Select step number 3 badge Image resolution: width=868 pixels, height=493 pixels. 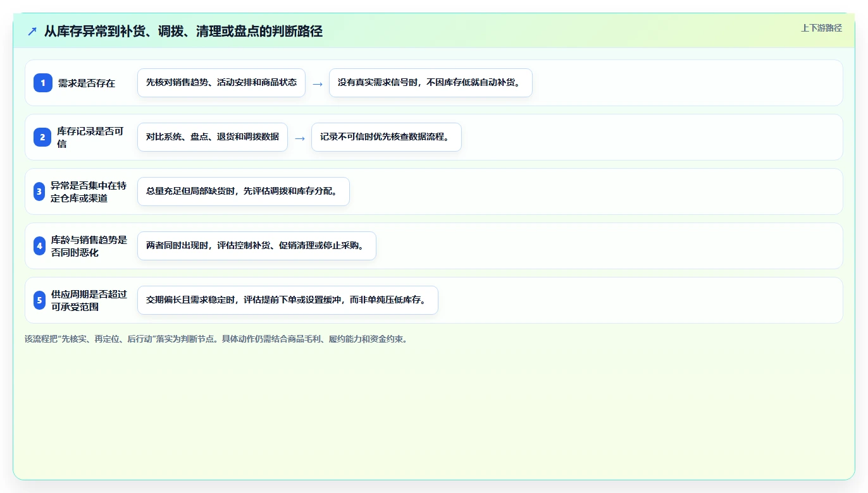click(39, 192)
